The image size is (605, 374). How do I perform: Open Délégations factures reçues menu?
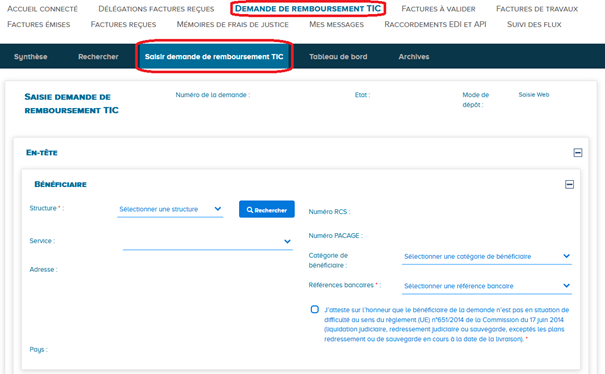(x=156, y=9)
